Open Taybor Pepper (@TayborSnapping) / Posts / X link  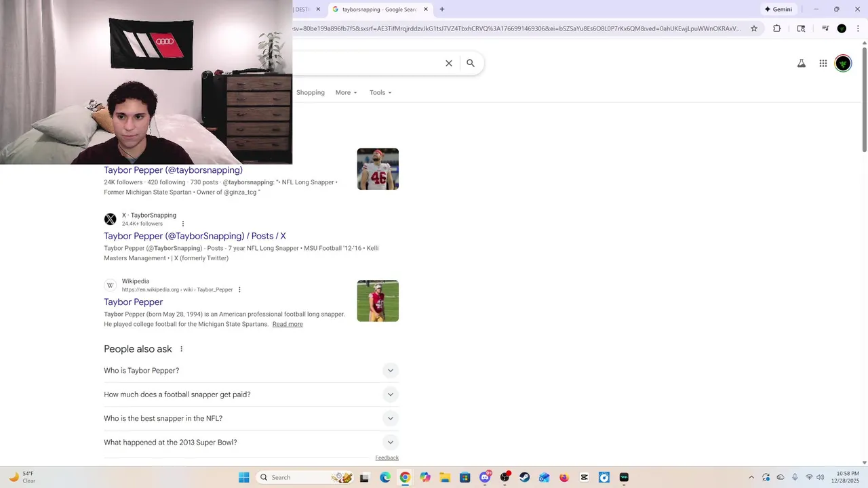coord(195,236)
